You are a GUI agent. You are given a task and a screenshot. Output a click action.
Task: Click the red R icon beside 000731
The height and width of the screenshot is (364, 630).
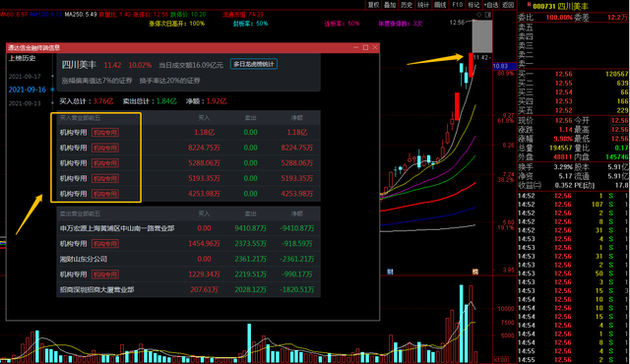tap(530, 5)
